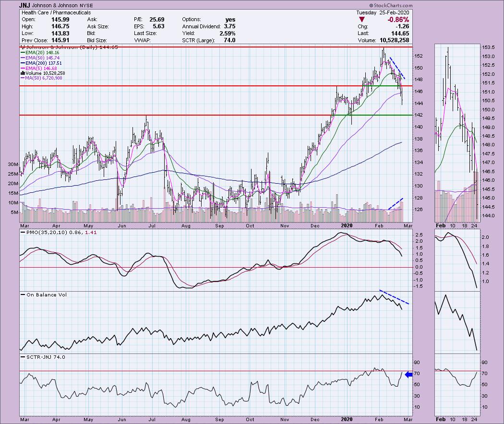
Task: Click the NYSE exchange label
Action: 86,5
